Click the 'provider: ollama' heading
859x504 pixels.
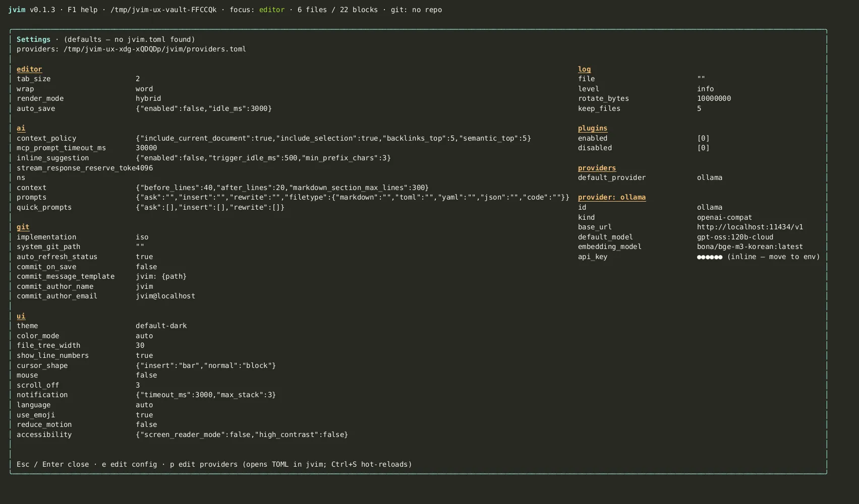612,197
